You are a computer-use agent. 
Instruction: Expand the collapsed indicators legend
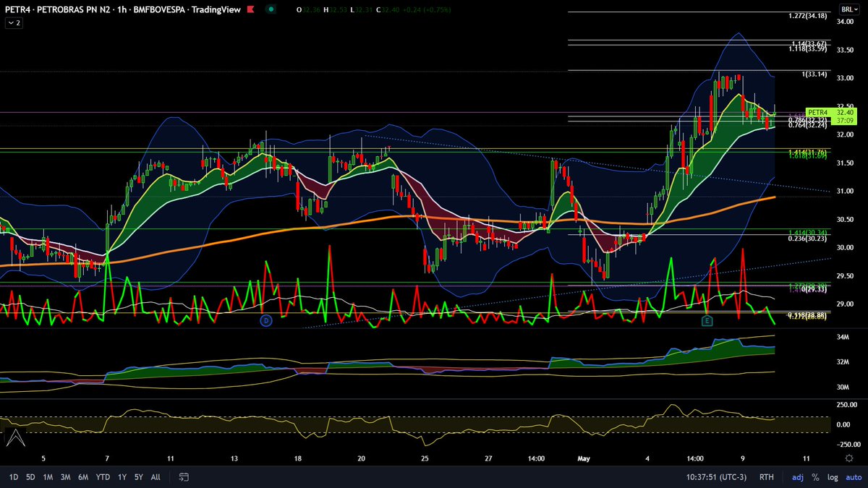14,23
